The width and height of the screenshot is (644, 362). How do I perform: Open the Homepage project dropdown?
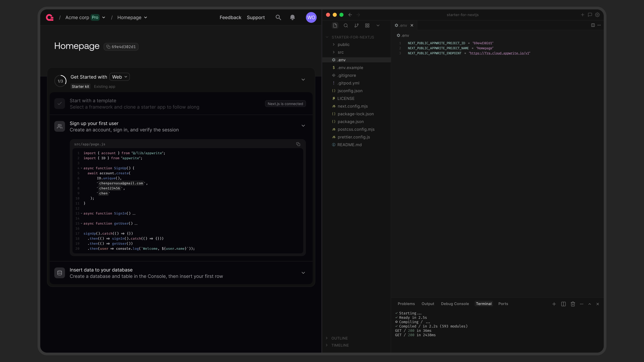click(x=146, y=17)
